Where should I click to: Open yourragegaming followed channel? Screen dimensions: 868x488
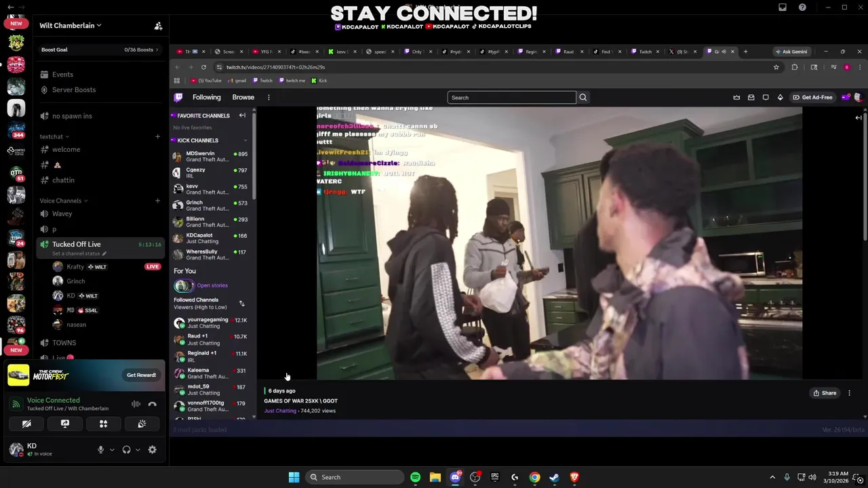click(x=211, y=323)
